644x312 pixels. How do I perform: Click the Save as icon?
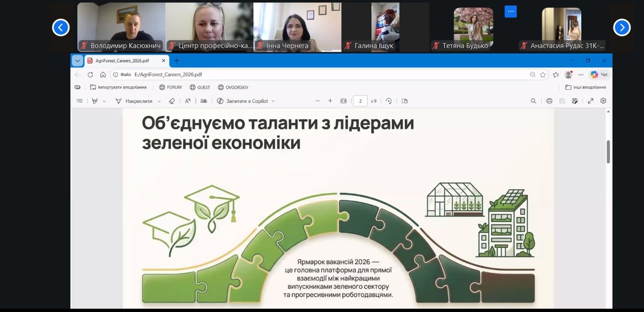click(x=575, y=101)
